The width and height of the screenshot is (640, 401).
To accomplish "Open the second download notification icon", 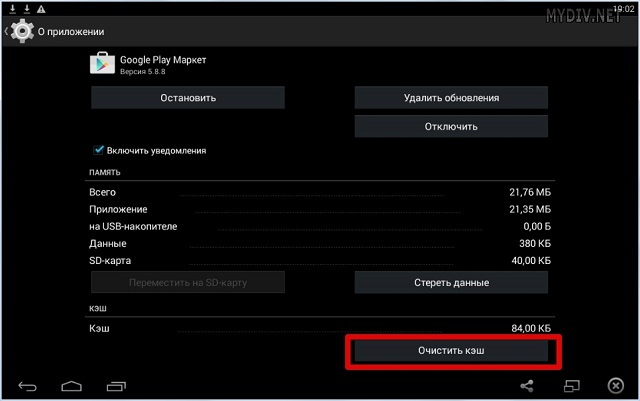I will point(27,9).
